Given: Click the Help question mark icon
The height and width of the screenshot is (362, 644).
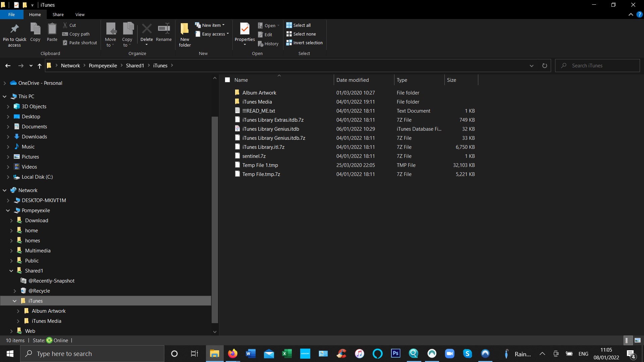Looking at the screenshot, I should point(640,15).
